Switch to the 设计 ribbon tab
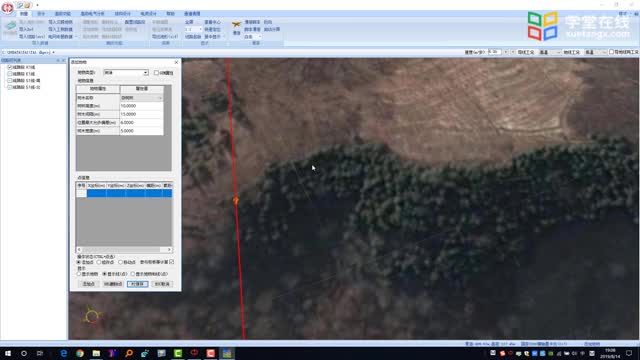The width and height of the screenshot is (640, 360). [41, 14]
